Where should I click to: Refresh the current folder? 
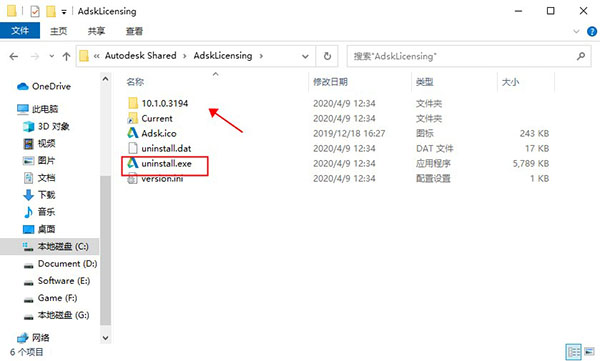tap(327, 57)
